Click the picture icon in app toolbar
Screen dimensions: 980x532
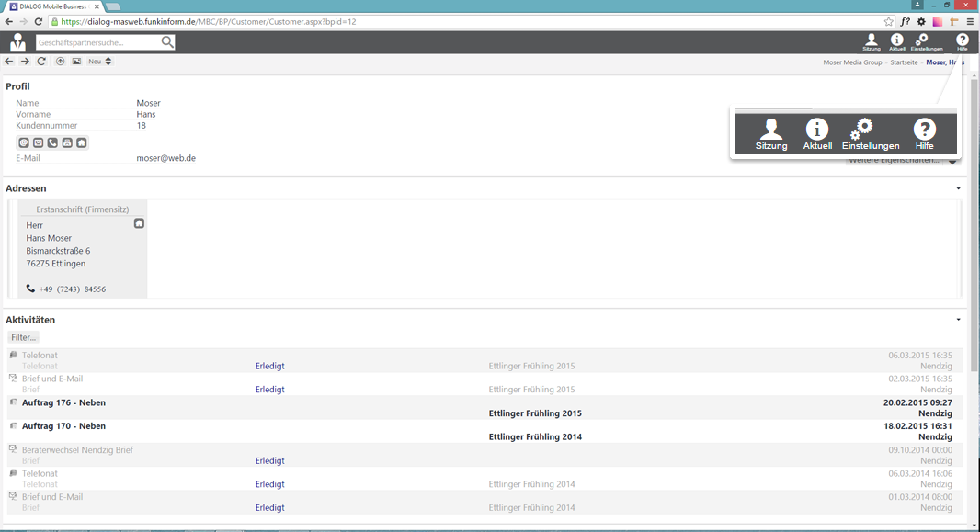(x=76, y=62)
